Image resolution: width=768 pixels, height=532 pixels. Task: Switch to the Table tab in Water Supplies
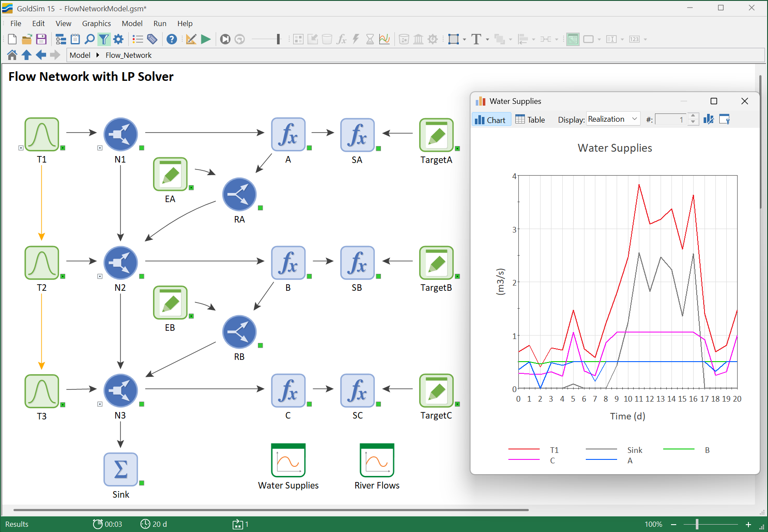pyautogui.click(x=530, y=120)
